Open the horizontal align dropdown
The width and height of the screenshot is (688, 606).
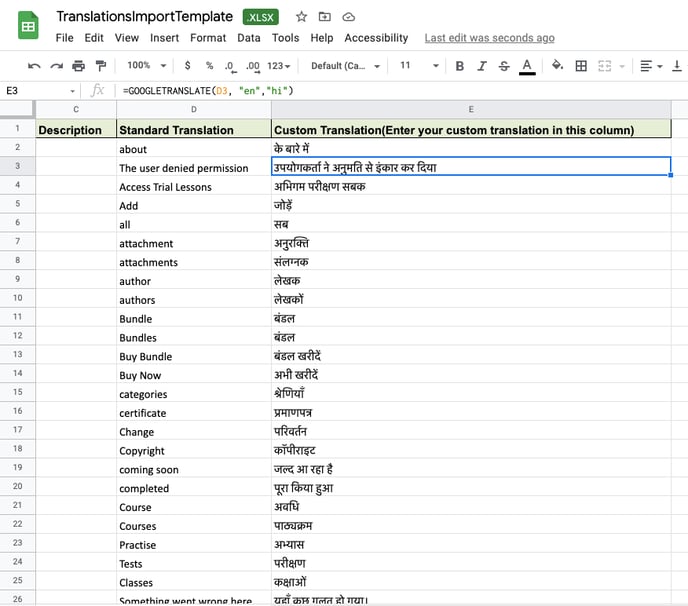pos(651,66)
